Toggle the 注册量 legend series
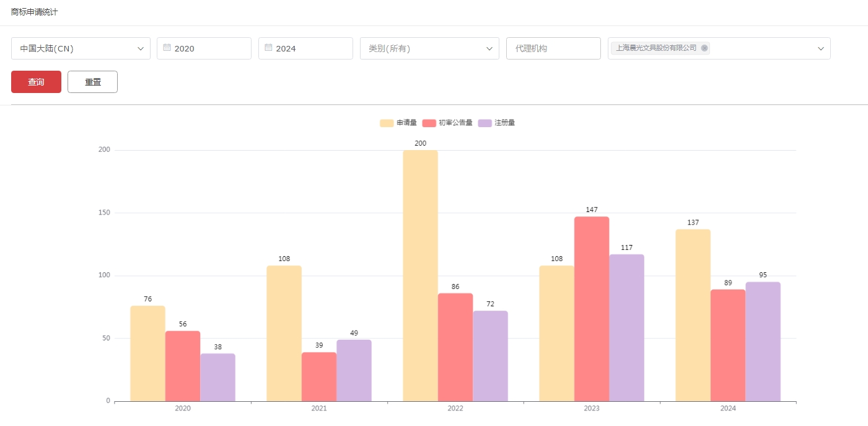The image size is (868, 426). pyautogui.click(x=497, y=123)
